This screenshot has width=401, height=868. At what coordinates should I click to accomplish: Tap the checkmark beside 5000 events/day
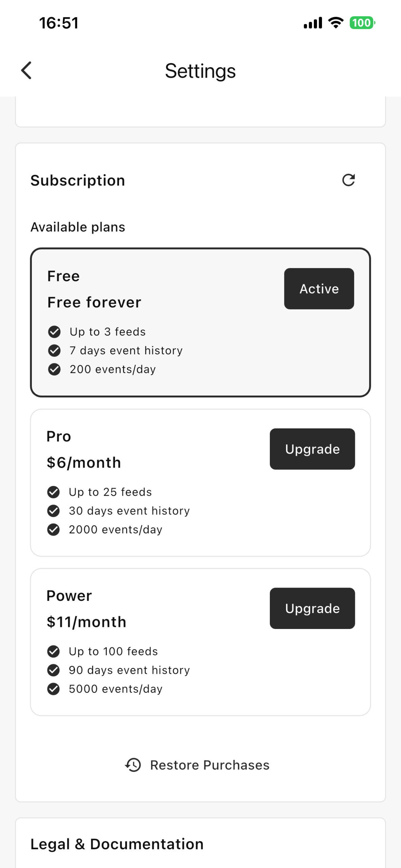(x=53, y=689)
